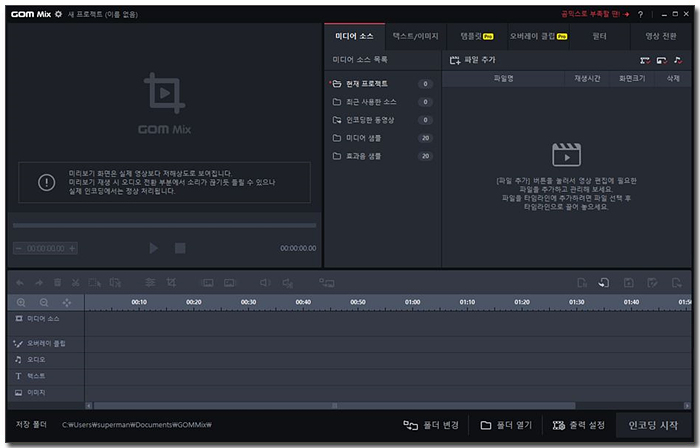This screenshot has width=700, height=448.
Task: Toggle the video file filter icon
Action: point(645,60)
